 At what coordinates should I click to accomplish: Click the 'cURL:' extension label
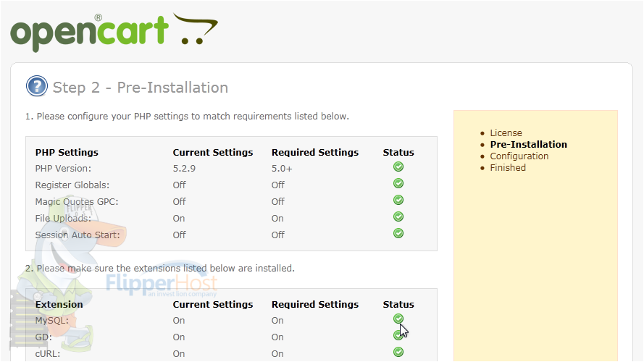pyautogui.click(x=48, y=354)
